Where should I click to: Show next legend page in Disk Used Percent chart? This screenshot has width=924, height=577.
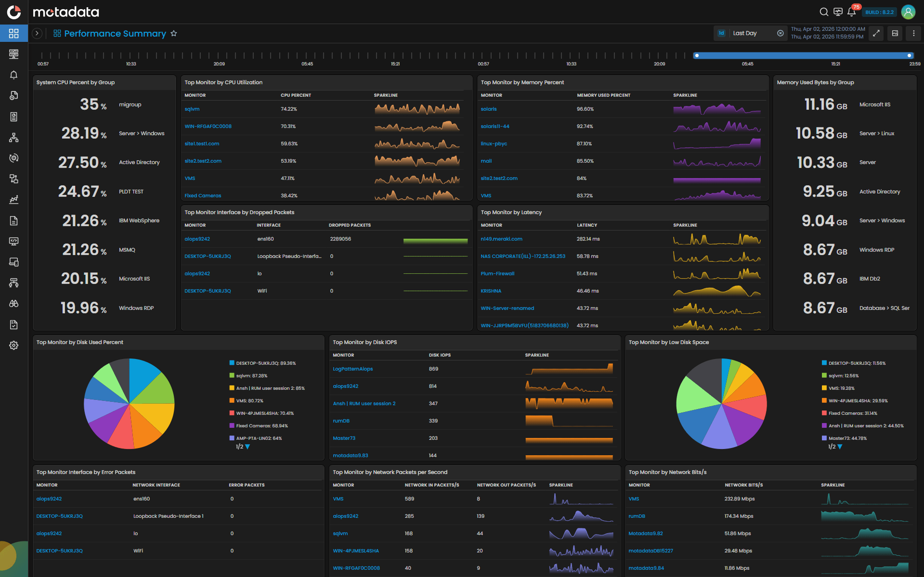[x=247, y=447]
